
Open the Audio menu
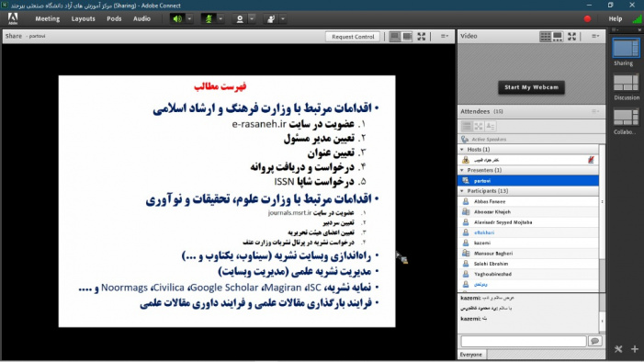pos(141,19)
